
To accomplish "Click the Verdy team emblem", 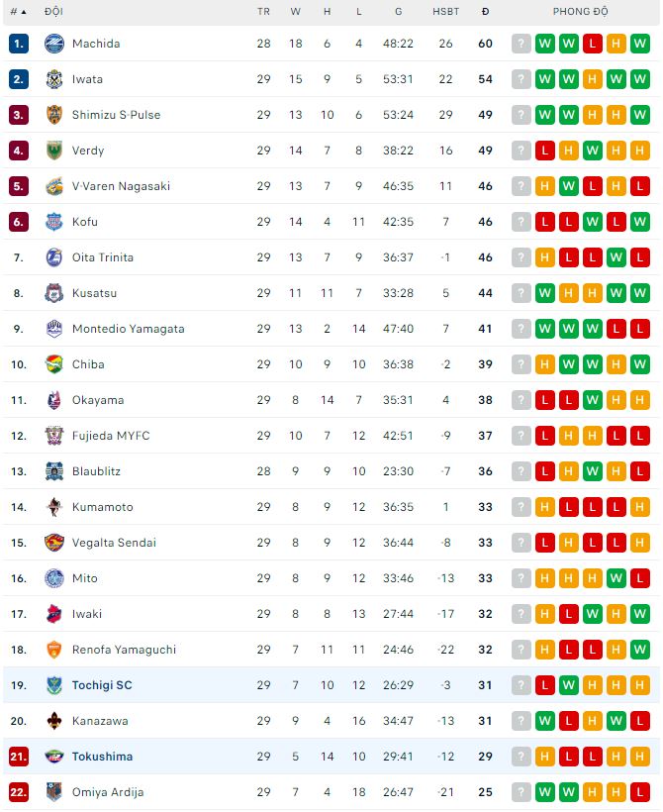I will click(x=53, y=151).
